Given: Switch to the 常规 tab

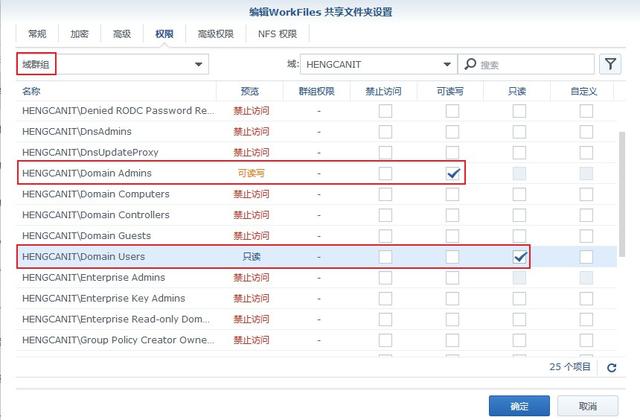Looking at the screenshot, I should click(37, 34).
